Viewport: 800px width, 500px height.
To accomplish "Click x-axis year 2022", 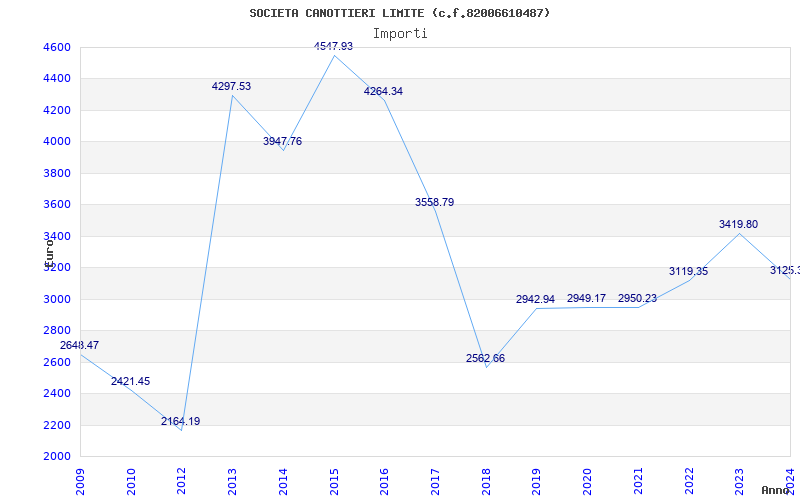I will (689, 482).
